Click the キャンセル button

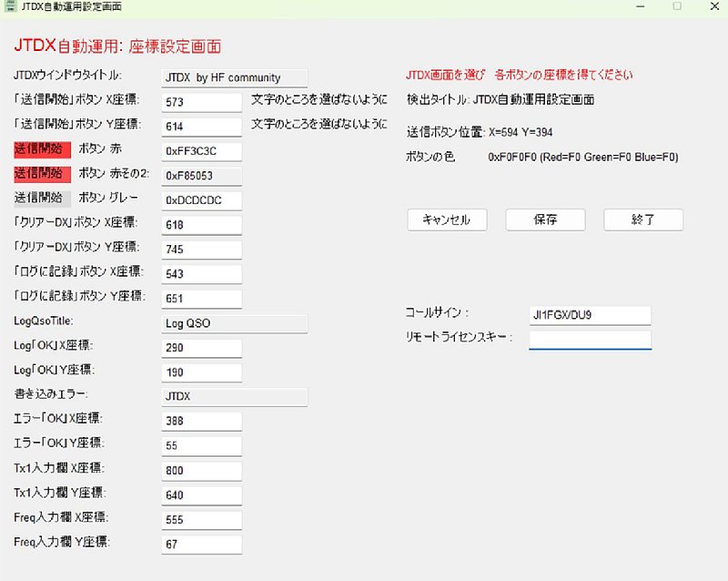coord(447,219)
